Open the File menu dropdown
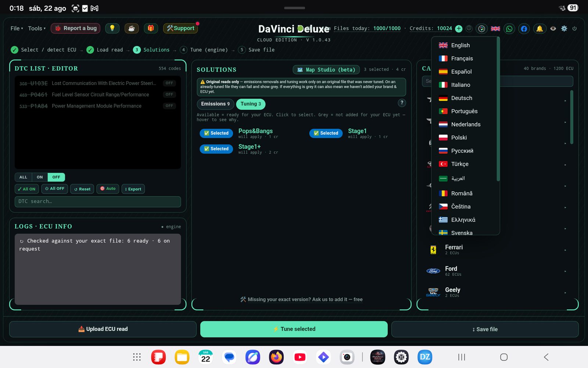Viewport: 588px width, 368px height. click(x=17, y=28)
